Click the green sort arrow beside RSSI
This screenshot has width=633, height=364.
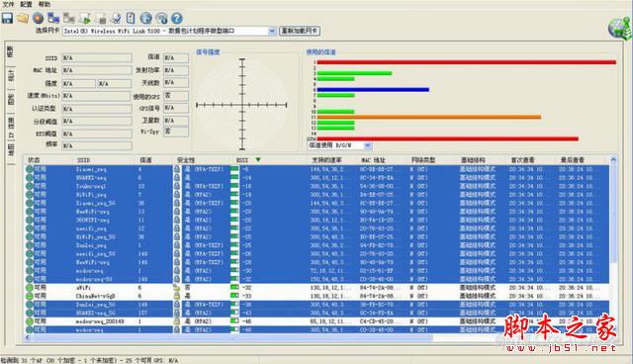(x=258, y=160)
